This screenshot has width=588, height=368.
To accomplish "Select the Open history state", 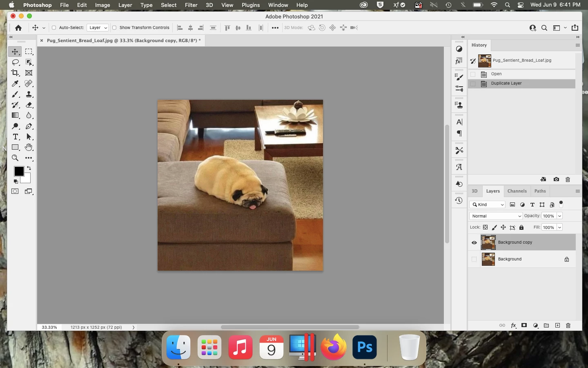I will [x=522, y=74].
